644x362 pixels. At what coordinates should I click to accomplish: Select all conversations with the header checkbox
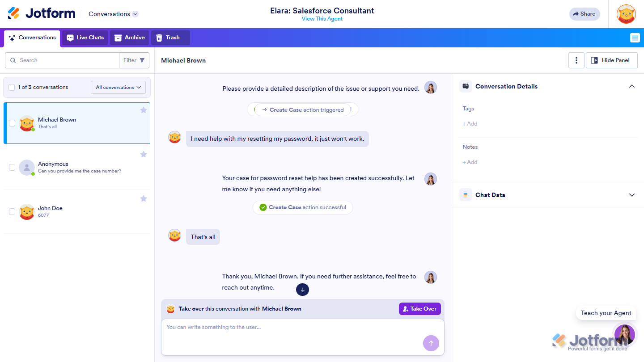12,87
